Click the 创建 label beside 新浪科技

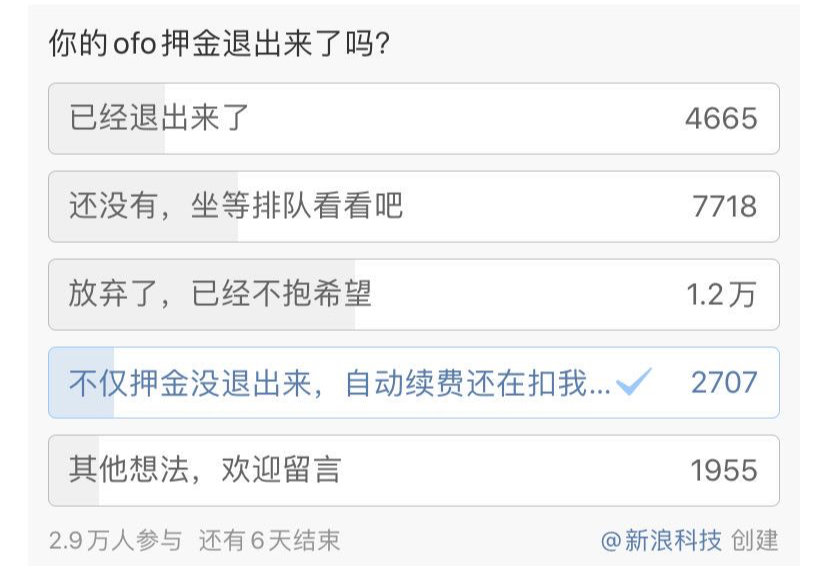[x=755, y=541]
